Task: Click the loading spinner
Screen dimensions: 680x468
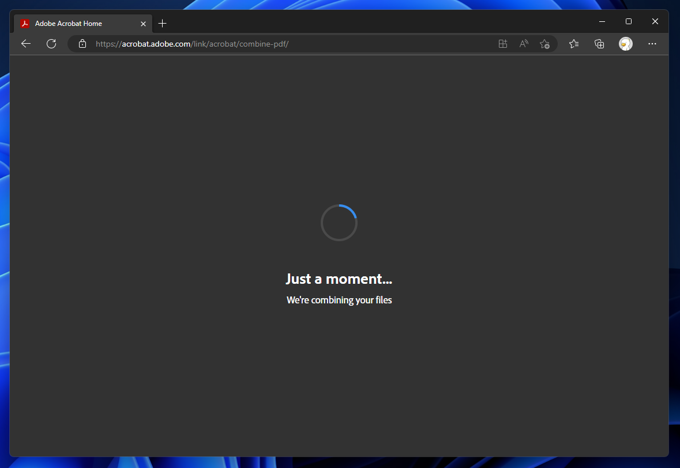Action: point(339,223)
